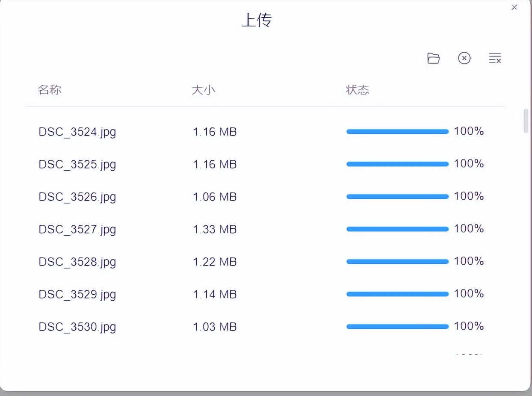
Task: Click the 名称 column header
Action: (50, 90)
